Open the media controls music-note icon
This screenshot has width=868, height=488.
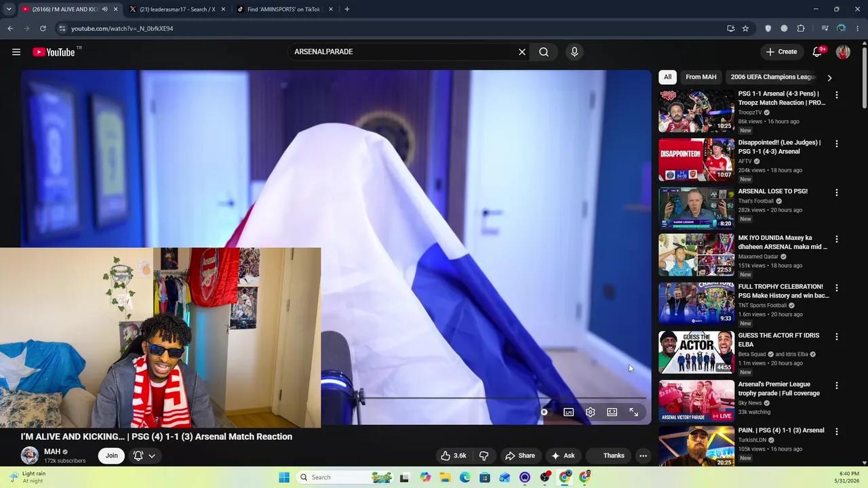[x=825, y=28]
